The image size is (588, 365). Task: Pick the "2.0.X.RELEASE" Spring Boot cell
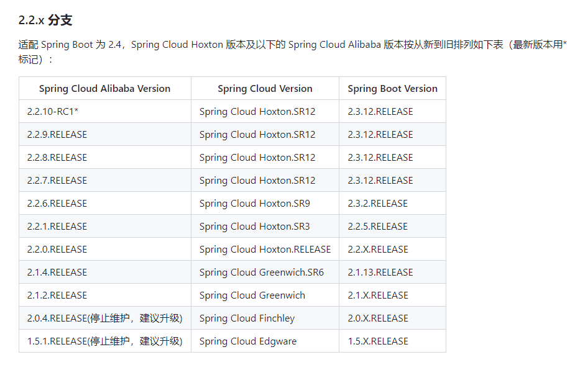click(392, 318)
